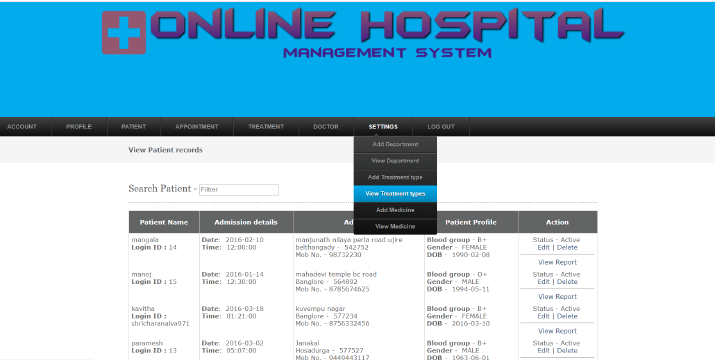Image resolution: width=715 pixels, height=360 pixels.
Task: Open the Patient menu
Action: pos(134,126)
